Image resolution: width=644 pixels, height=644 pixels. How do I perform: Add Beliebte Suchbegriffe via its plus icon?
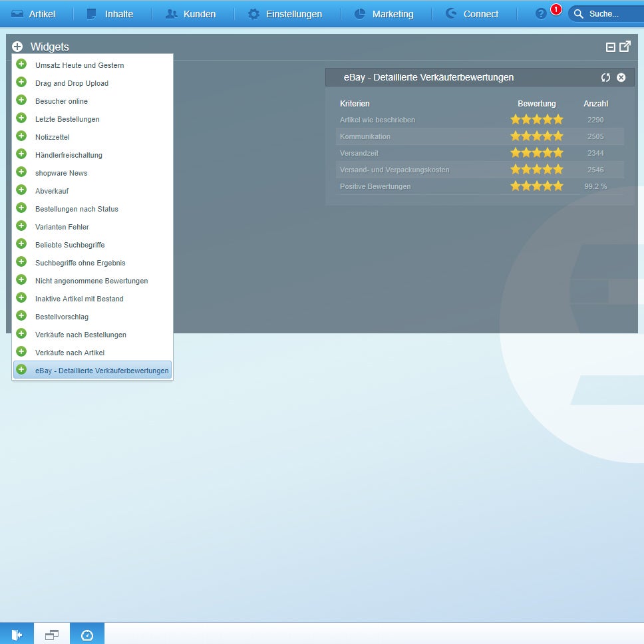click(x=21, y=244)
